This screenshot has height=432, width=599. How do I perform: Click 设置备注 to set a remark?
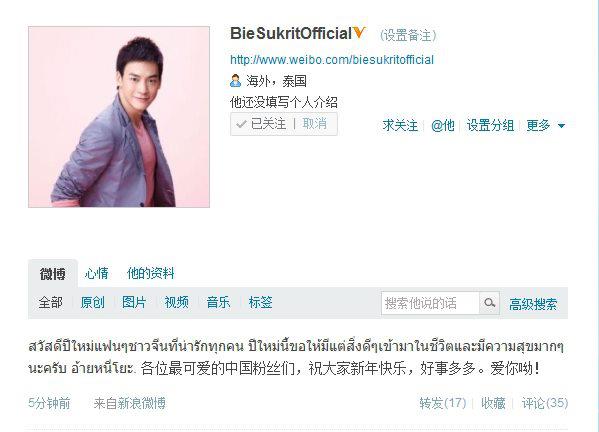click(408, 35)
